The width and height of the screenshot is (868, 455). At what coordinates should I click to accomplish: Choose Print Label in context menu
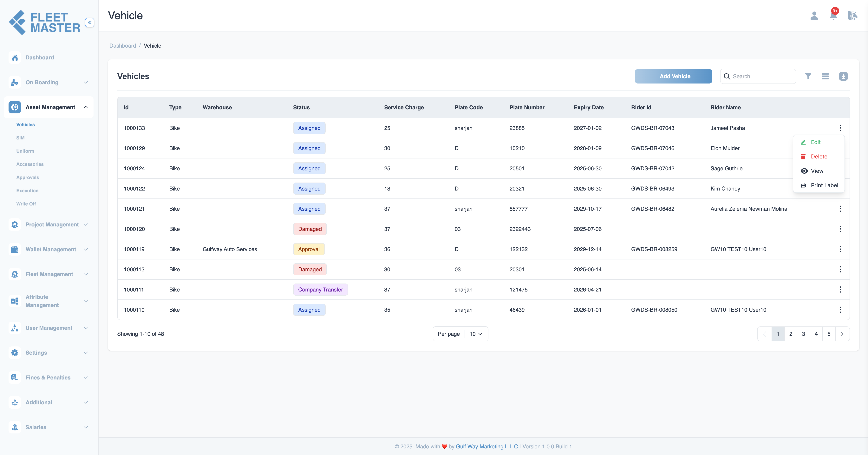point(819,185)
